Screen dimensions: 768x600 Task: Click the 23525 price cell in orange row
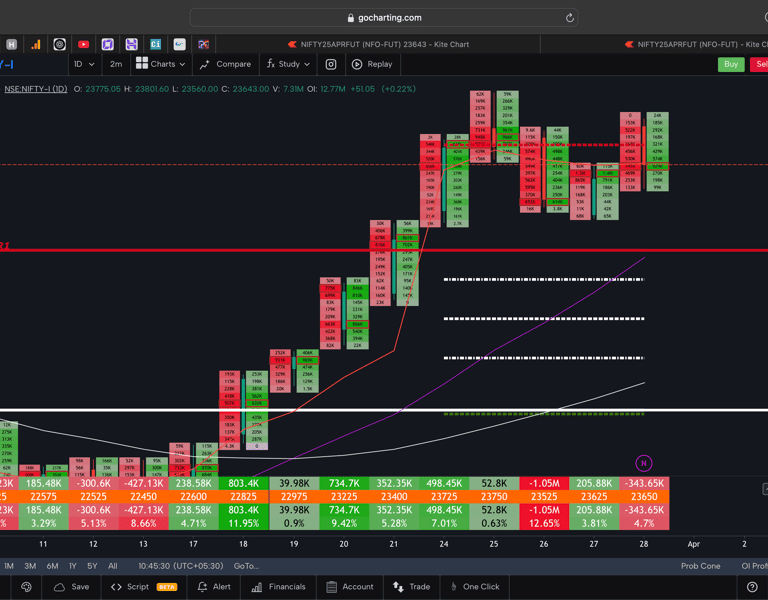[544, 497]
